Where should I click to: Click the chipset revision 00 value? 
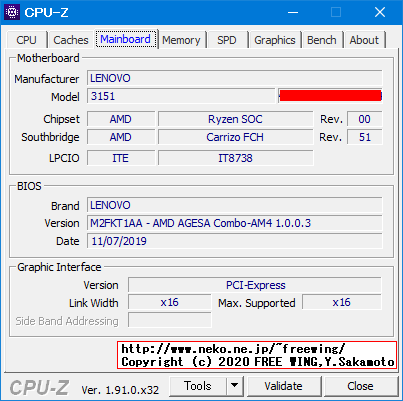[365, 119]
